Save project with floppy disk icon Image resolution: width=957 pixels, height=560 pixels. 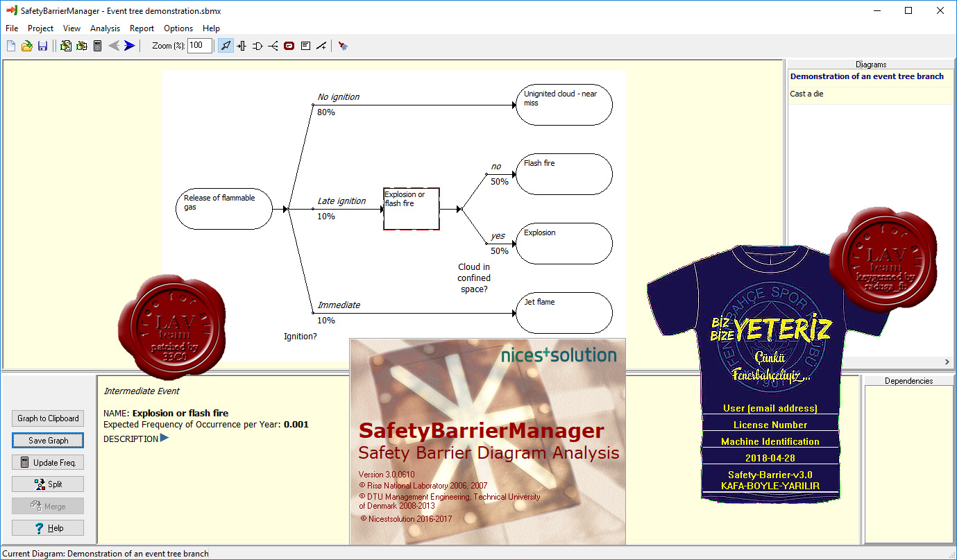pos(42,46)
